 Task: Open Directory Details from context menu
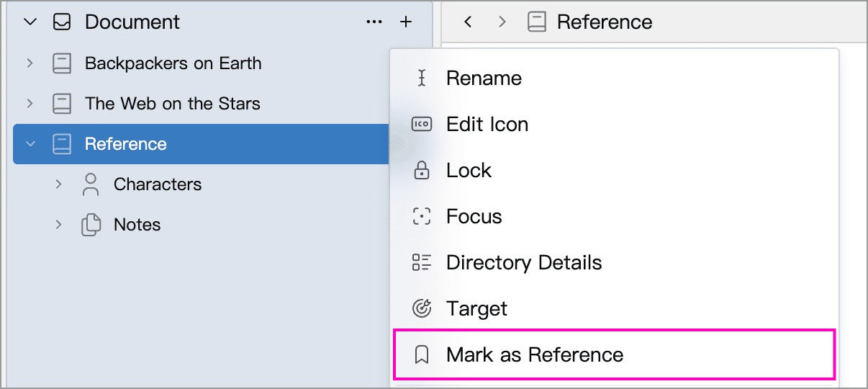click(615, 263)
